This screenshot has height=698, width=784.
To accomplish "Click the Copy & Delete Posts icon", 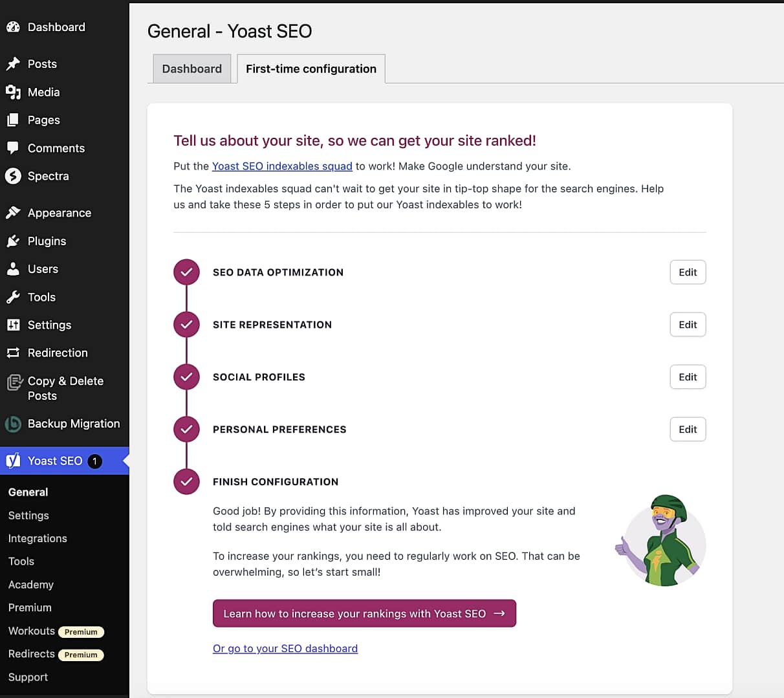I will tap(14, 382).
